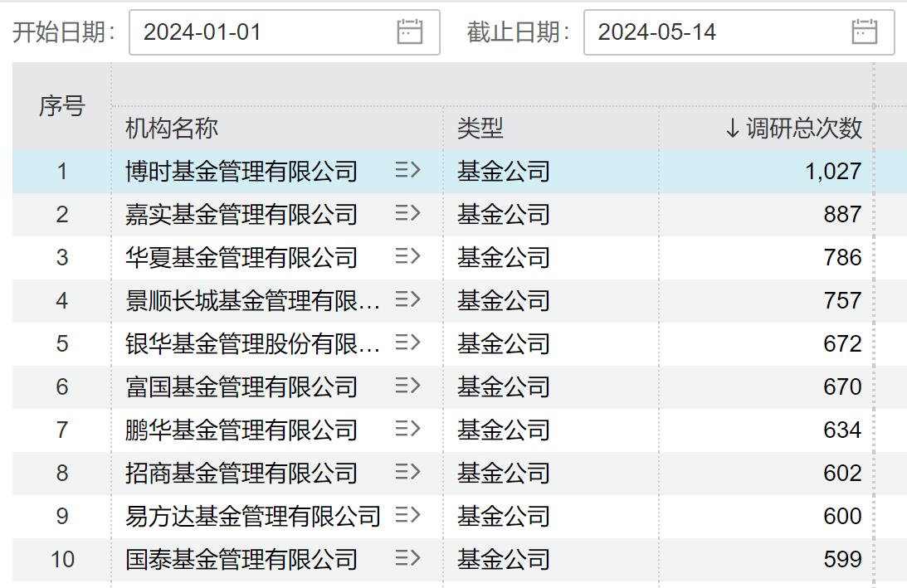Click the end date field 2024-05-14
The width and height of the screenshot is (907, 588).
[739, 32]
